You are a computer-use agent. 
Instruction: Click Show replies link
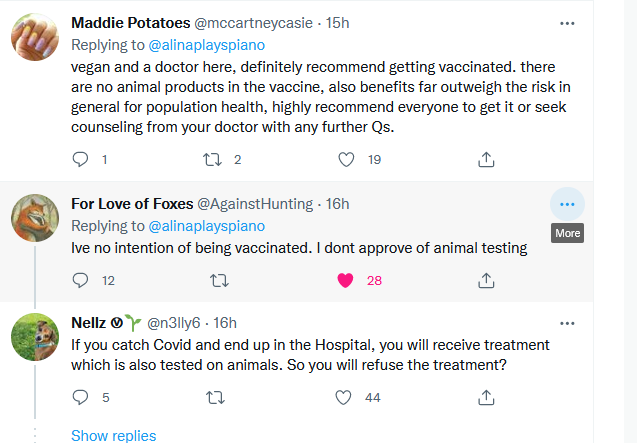113,435
